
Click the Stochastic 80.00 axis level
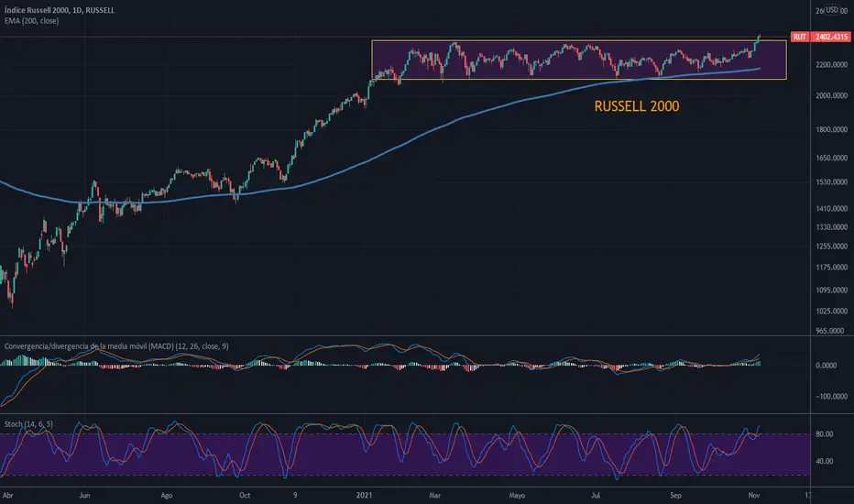tap(824, 434)
